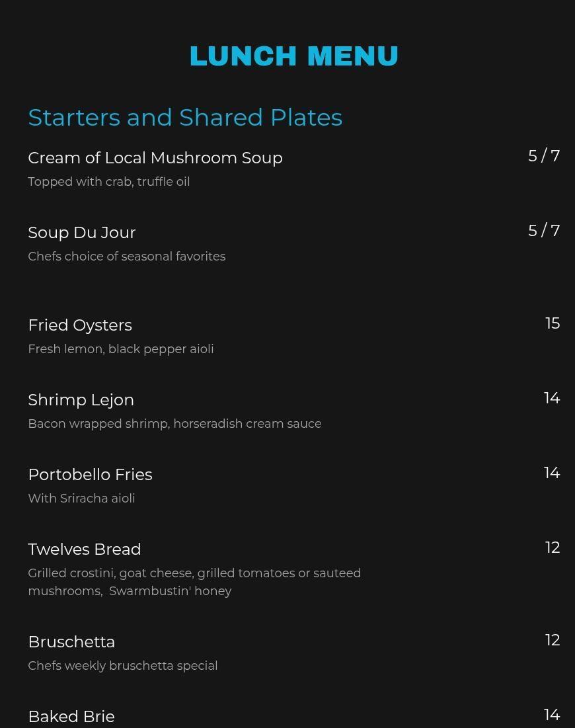575x728 pixels.
Task: Click the weekly bruschetta special description
Action: (x=123, y=666)
